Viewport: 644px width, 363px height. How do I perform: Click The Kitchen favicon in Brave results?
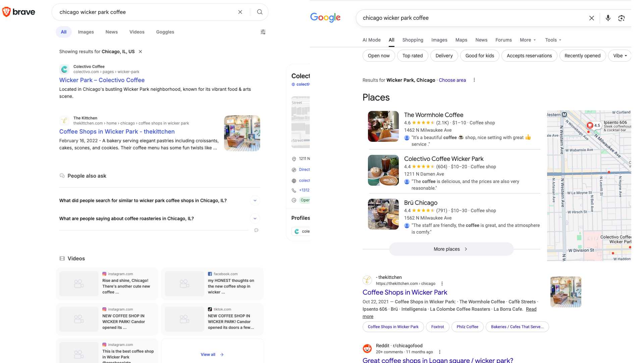click(64, 120)
